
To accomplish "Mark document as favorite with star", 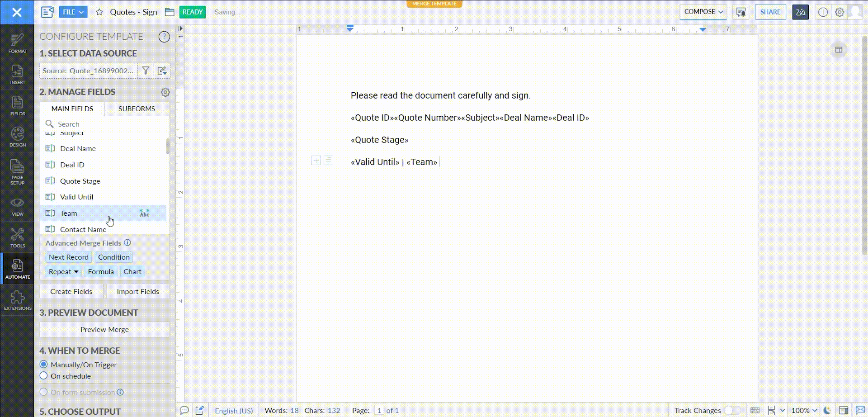I will coord(99,12).
